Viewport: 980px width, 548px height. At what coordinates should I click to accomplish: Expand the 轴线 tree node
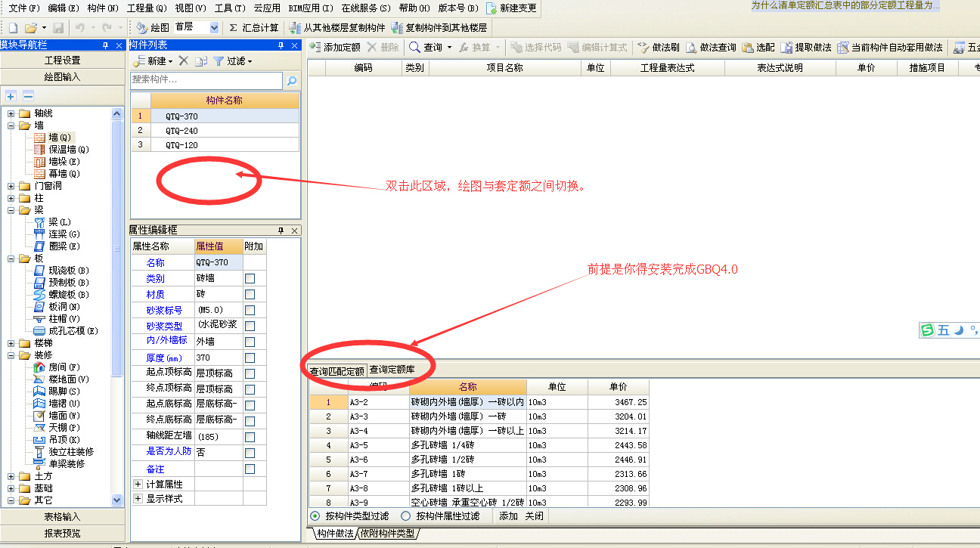point(11,113)
